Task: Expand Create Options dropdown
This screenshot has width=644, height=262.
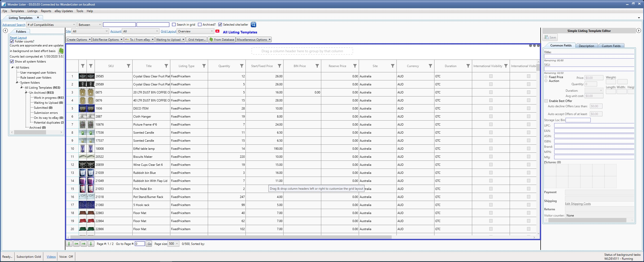Action: point(79,40)
